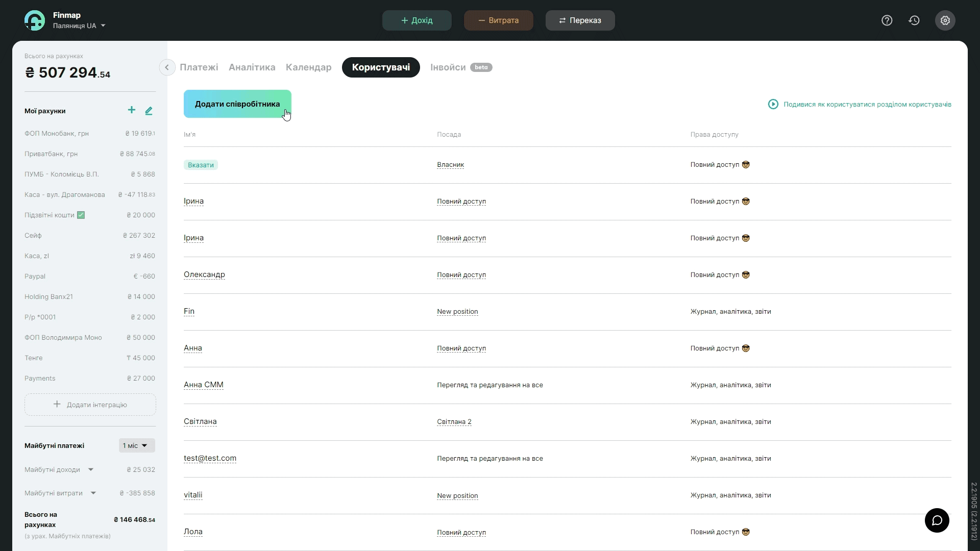Screen dimensions: 980x551
Task: Select Каса, zl account
Action: pyautogui.click(x=90, y=256)
